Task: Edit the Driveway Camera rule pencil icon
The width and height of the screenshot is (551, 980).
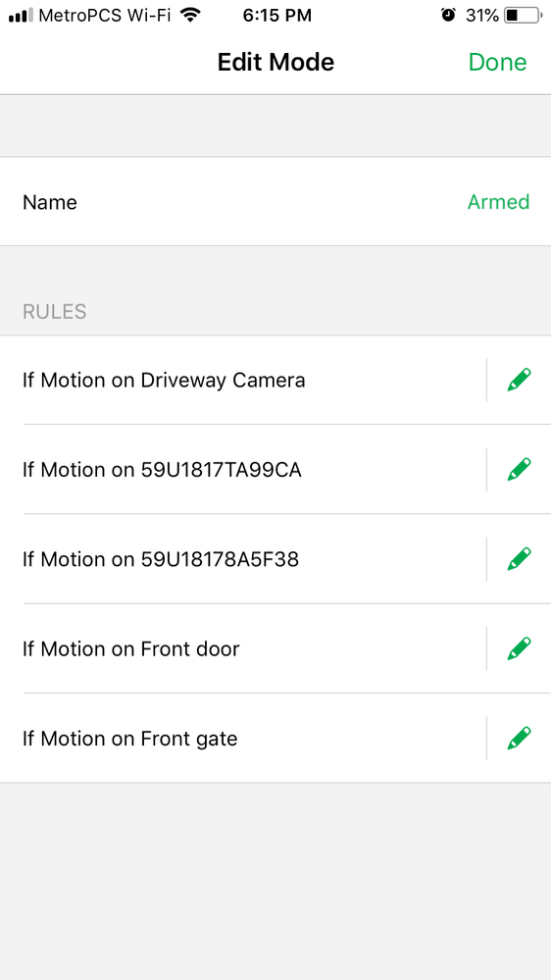Action: coord(520,380)
